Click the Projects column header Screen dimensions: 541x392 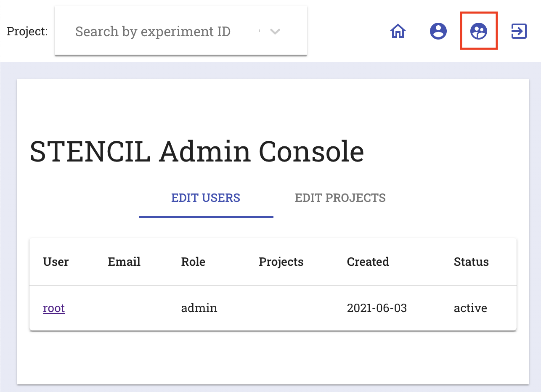[x=281, y=262]
